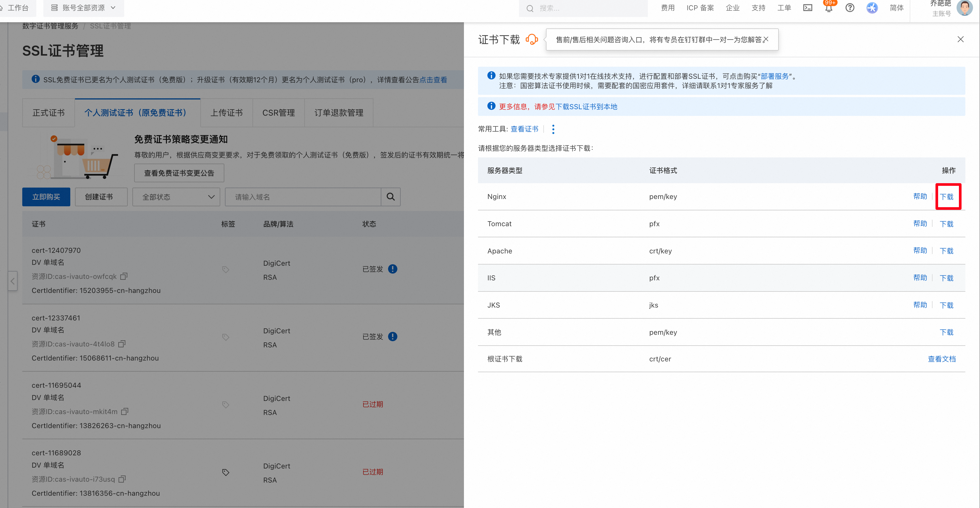Click the 查看证书 link
The height and width of the screenshot is (508, 980).
point(524,129)
